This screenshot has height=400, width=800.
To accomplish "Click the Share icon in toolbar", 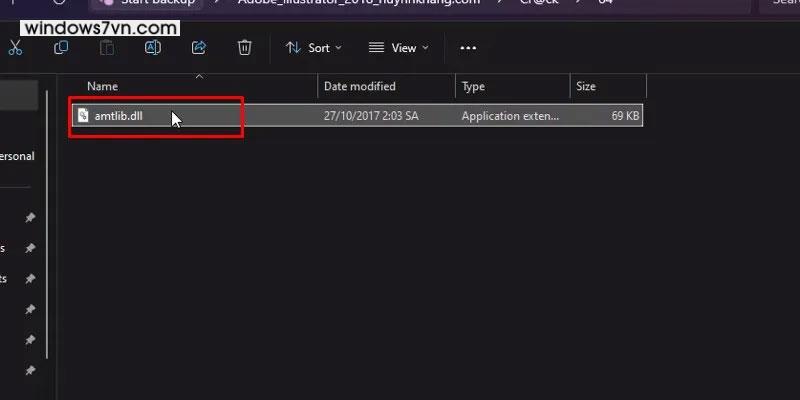I will tap(198, 47).
